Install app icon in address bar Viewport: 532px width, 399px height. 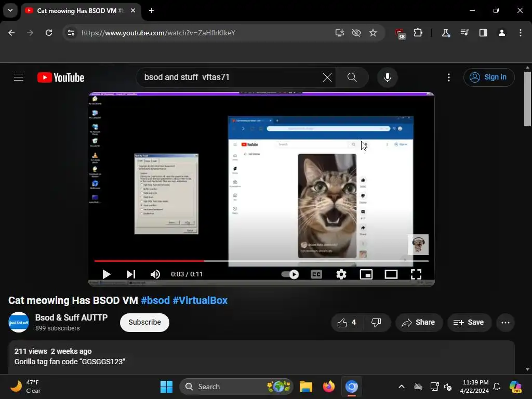pyautogui.click(x=340, y=33)
